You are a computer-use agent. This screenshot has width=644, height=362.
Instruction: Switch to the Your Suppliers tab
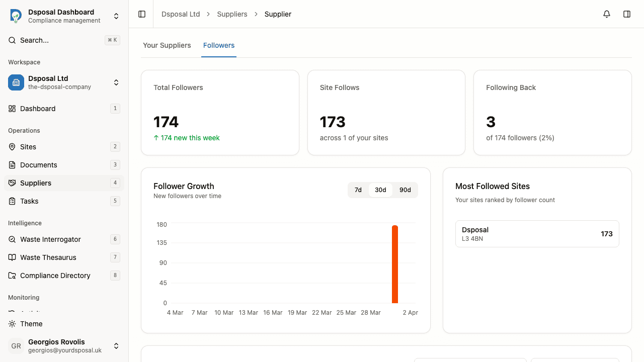pos(167,45)
